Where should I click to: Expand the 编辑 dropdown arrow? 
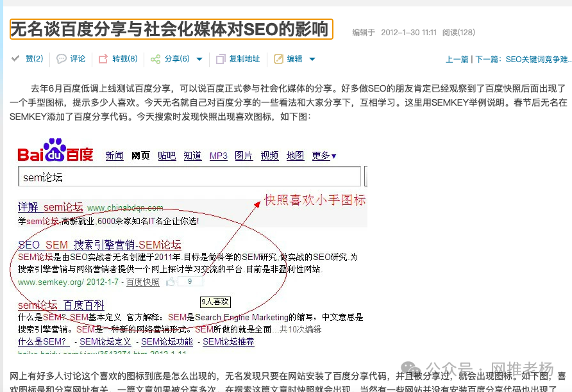click(312, 59)
